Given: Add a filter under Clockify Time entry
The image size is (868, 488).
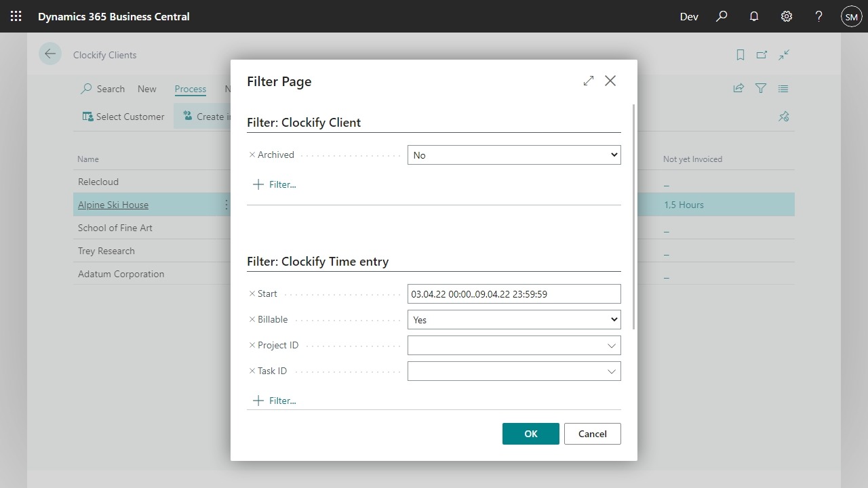Looking at the screenshot, I should tap(275, 401).
